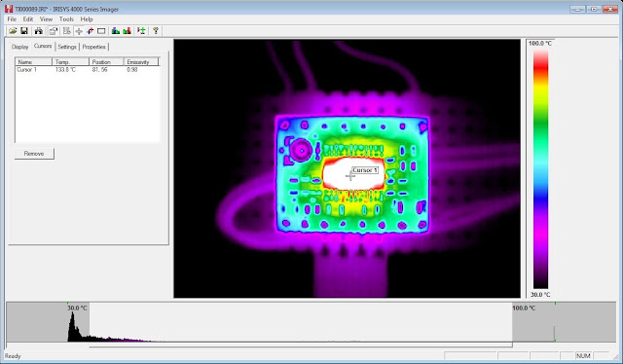Click the blue-green histogram icon
This screenshot has height=364, width=623.
116,30
